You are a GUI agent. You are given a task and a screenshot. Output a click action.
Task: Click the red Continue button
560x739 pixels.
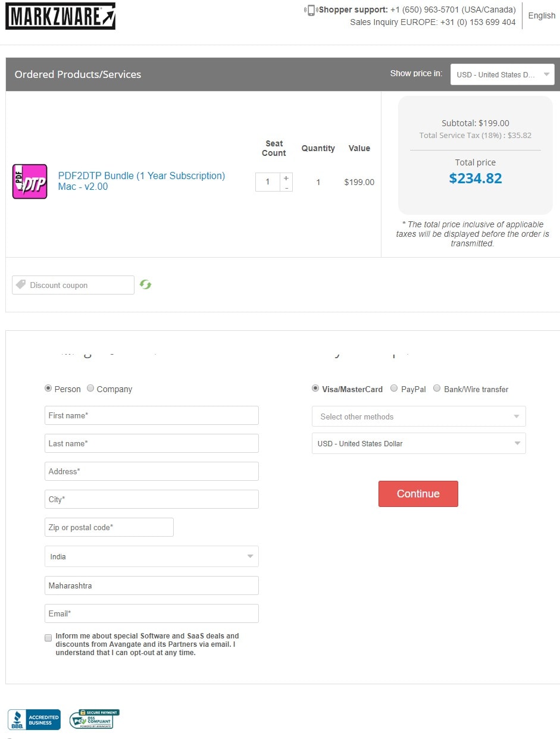point(418,494)
